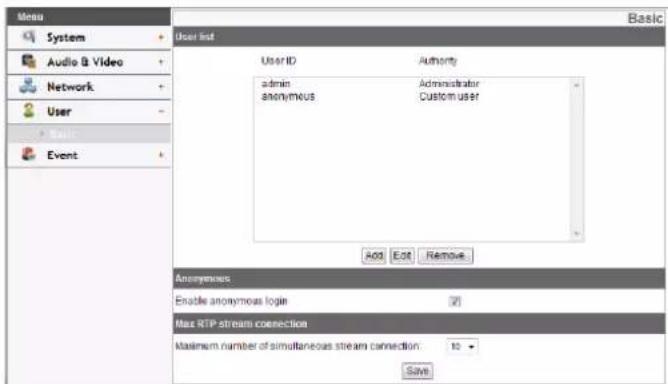Expand Event with its plus sign
This screenshot has height=384, width=668.
pos(161,155)
